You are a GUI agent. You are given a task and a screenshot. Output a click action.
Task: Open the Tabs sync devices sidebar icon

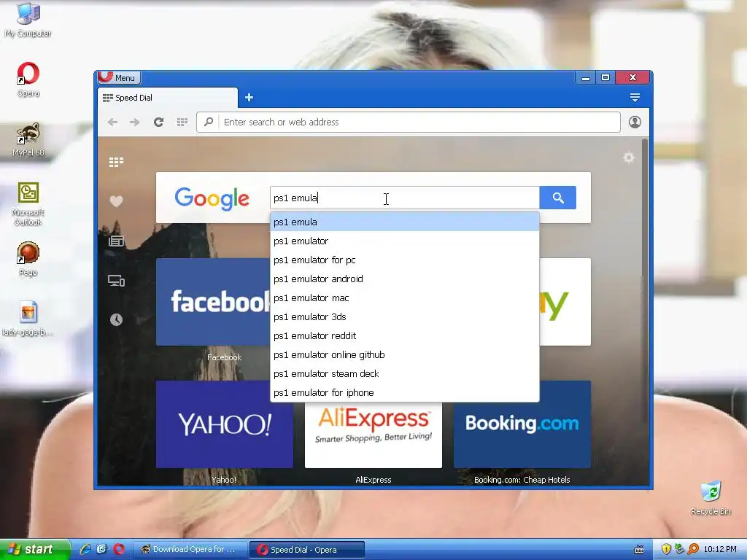pos(116,281)
